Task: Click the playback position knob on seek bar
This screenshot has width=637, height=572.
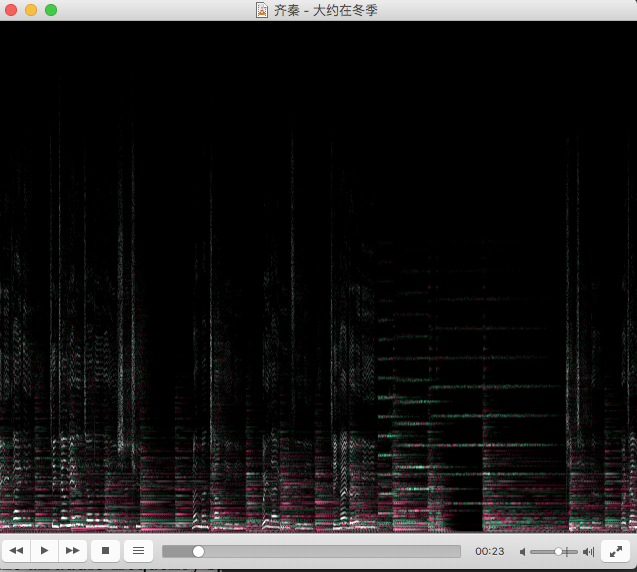Action: (198, 551)
